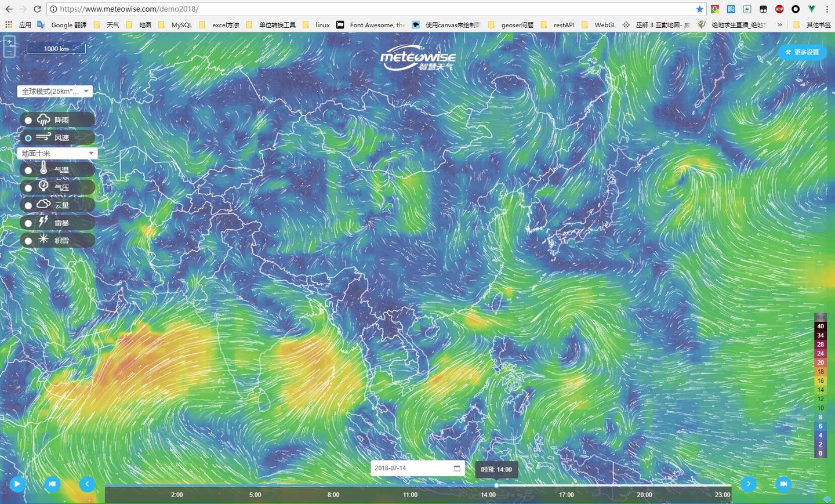The height and width of the screenshot is (504, 835).
Task: Step forward one time frame
Action: coord(749,484)
